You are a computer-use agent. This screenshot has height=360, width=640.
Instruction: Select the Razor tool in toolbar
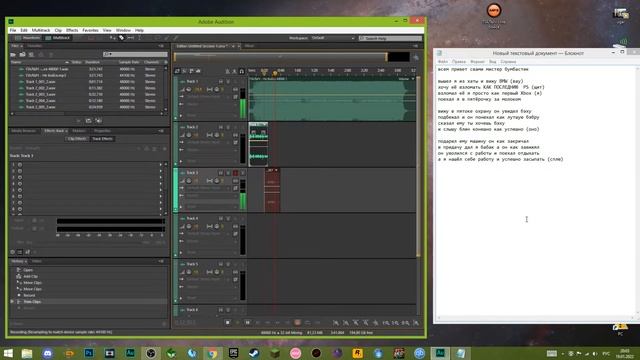122,38
